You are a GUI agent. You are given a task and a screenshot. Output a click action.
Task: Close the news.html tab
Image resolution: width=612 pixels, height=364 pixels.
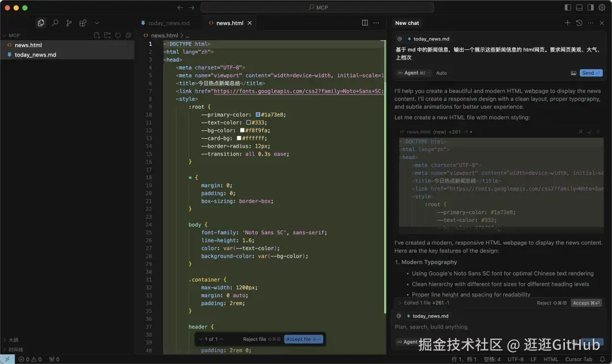249,23
